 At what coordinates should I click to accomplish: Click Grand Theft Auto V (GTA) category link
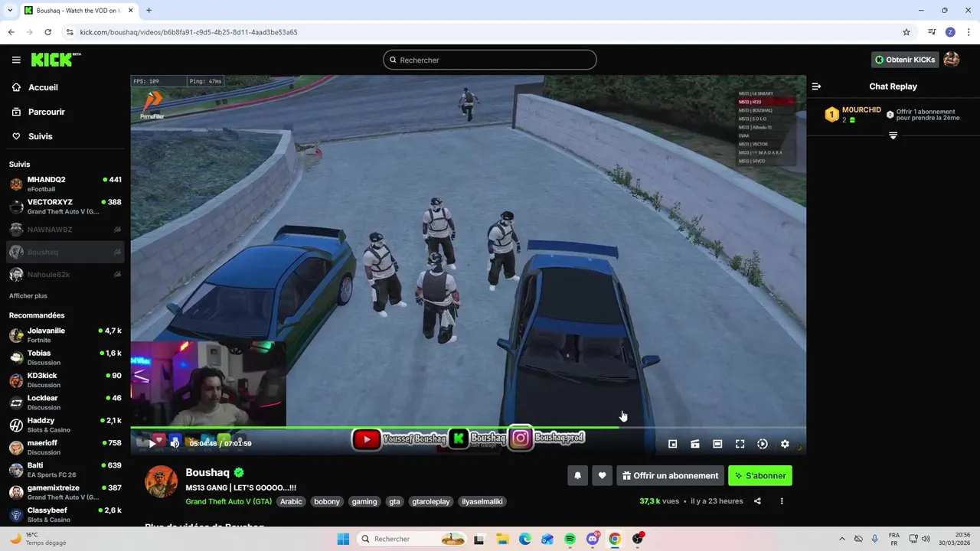coord(228,502)
